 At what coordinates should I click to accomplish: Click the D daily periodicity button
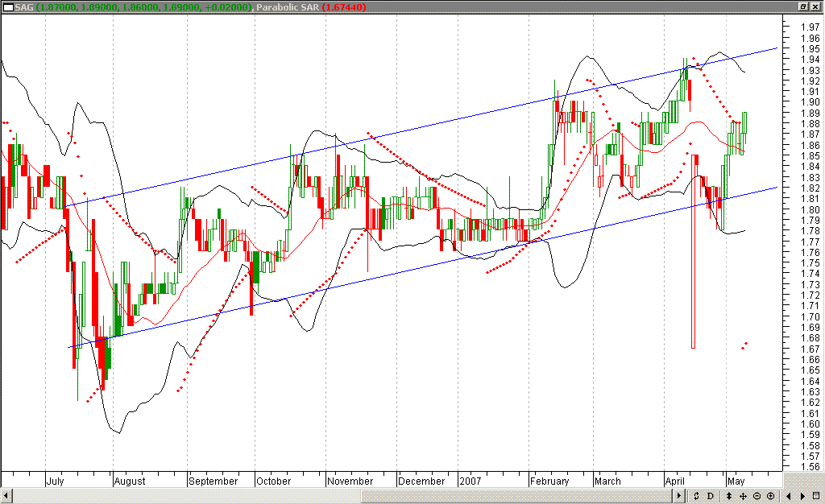[711, 496]
